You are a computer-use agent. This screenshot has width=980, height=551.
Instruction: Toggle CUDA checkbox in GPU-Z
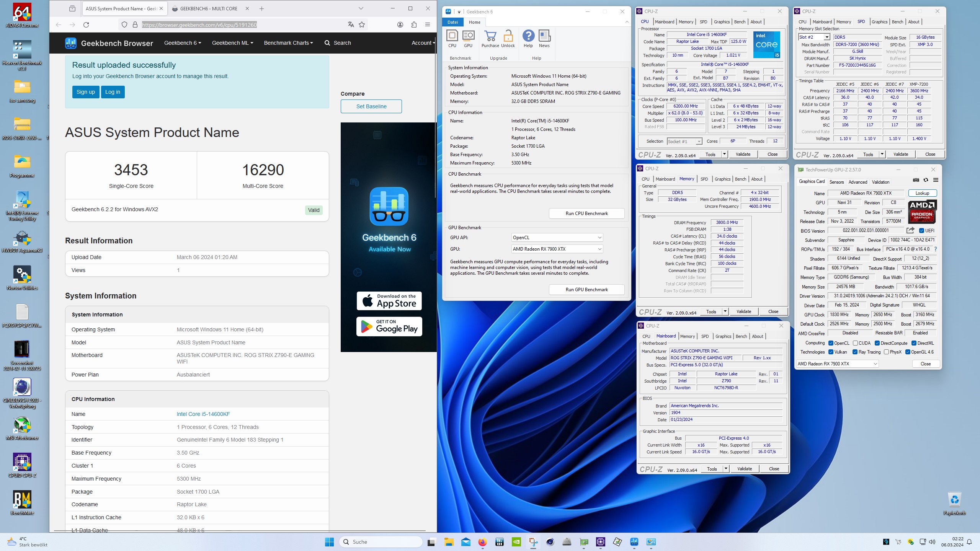(855, 343)
